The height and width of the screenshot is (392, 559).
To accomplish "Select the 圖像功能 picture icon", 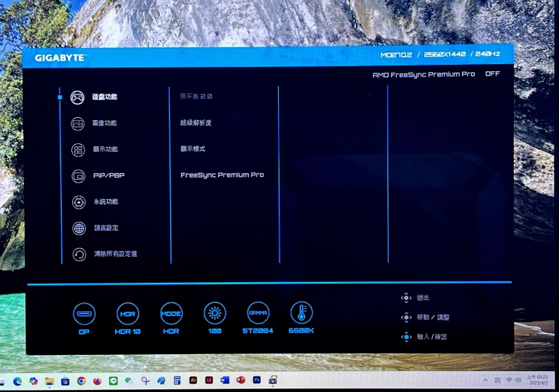I will [78, 124].
